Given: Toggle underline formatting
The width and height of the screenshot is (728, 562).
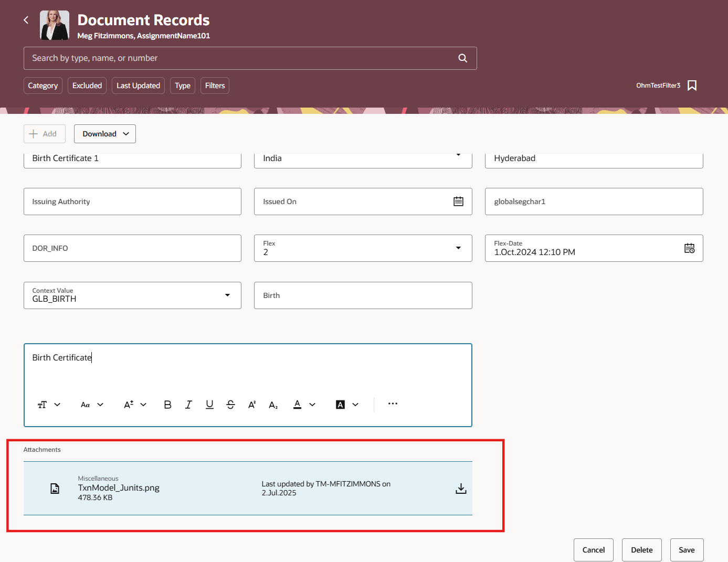Looking at the screenshot, I should click(209, 405).
